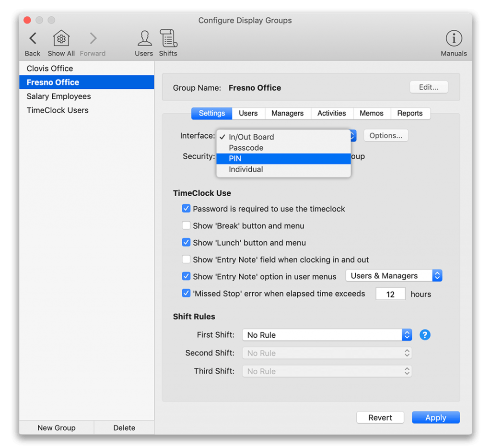Choose PIN from the Interface menu
This screenshot has width=491, height=448.
(x=283, y=158)
